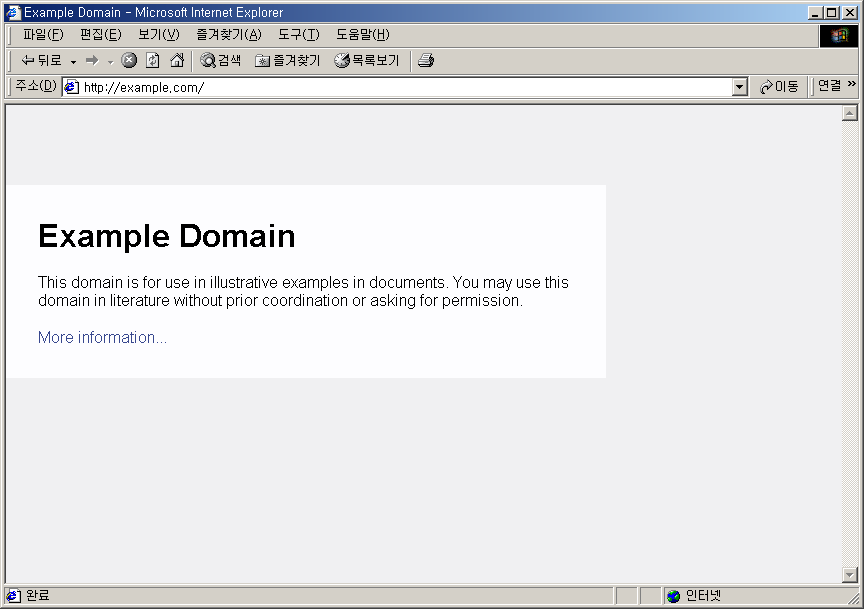Screen dimensions: 864x609
Task: Click the Internet zone globe icon
Action: [673, 596]
